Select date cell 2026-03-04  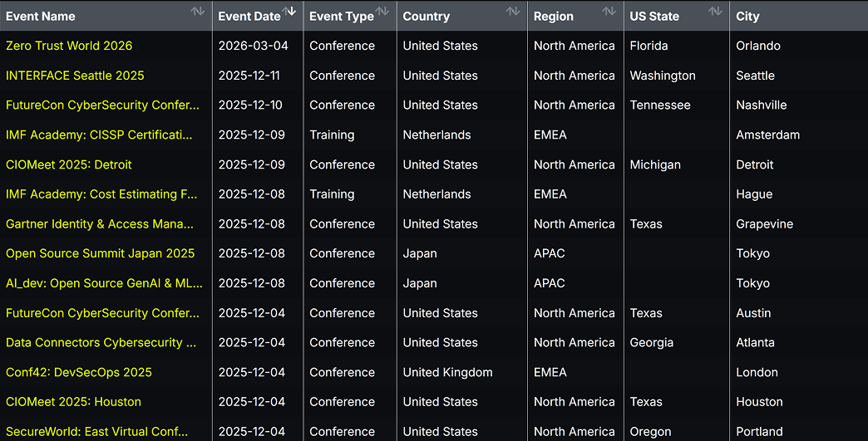[254, 46]
